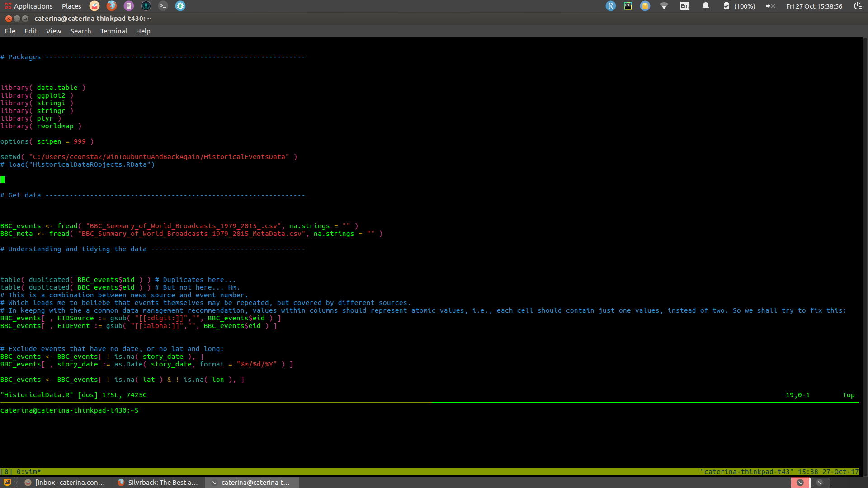868x488 pixels.
Task: Open the notification bell icon
Action: [x=705, y=6]
